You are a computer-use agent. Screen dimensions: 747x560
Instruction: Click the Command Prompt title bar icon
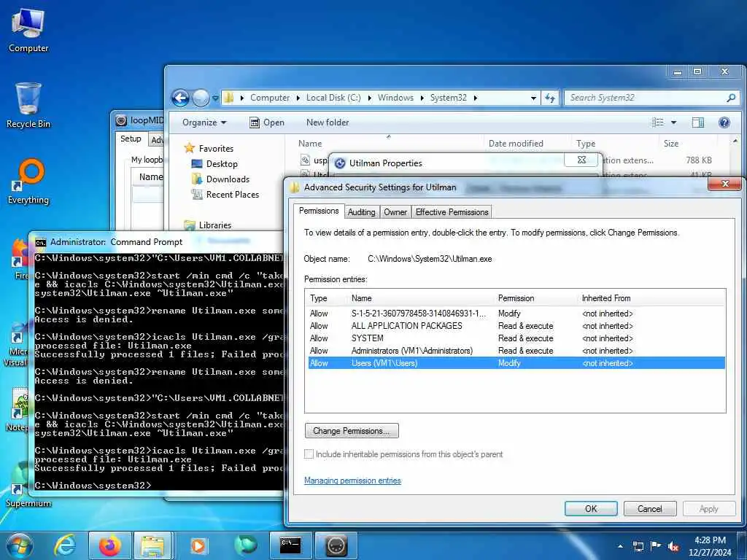click(x=41, y=242)
